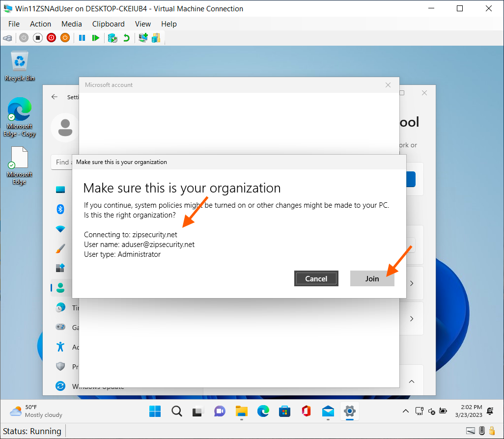
Task: Open Microsoft Store from the taskbar
Action: (x=284, y=411)
